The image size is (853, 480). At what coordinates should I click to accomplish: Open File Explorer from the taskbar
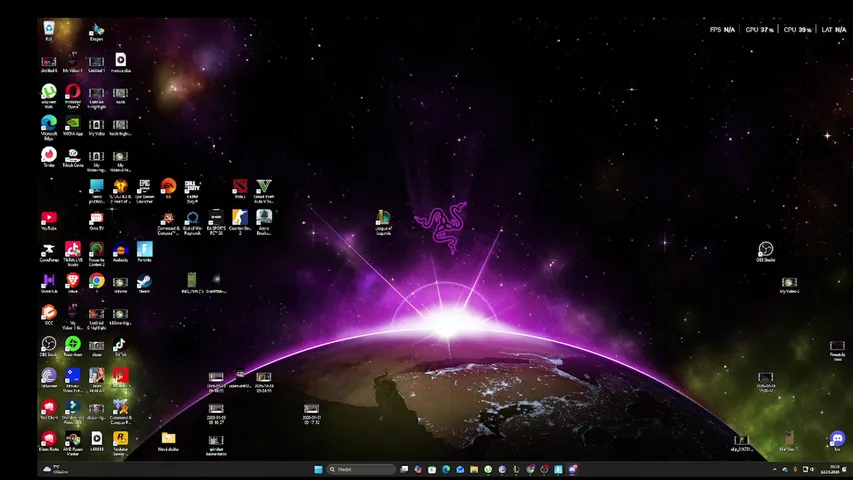(x=474, y=470)
